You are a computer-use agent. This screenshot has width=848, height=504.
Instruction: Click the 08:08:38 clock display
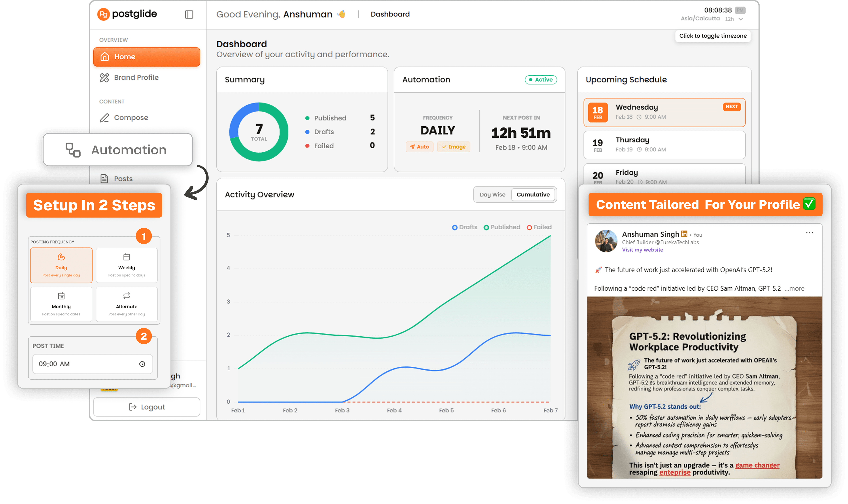718,10
